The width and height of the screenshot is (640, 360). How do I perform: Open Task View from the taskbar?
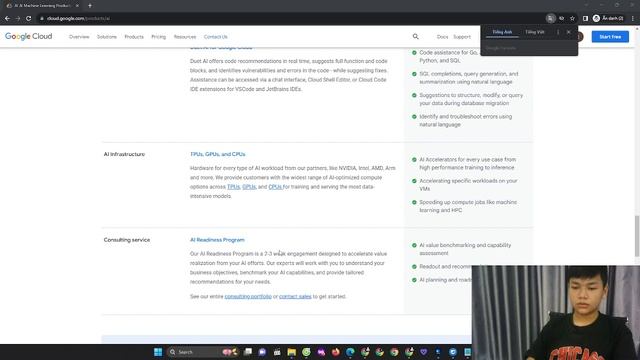248,352
